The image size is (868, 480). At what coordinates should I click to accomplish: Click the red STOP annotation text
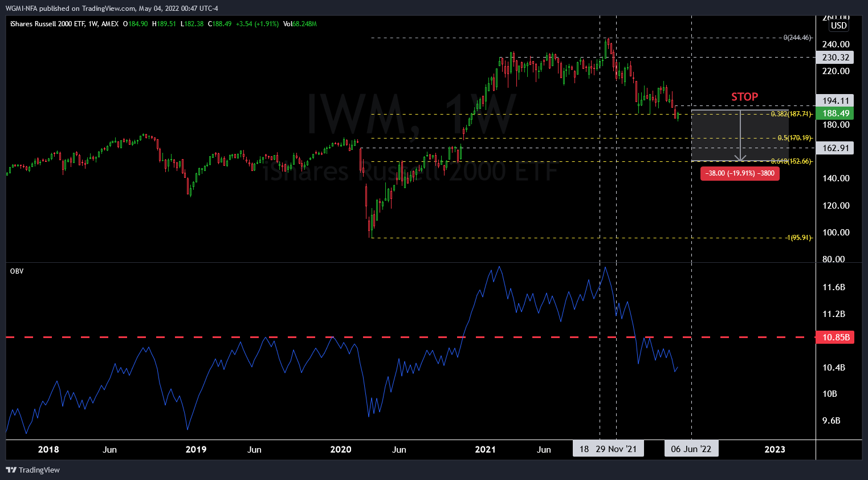pos(745,97)
